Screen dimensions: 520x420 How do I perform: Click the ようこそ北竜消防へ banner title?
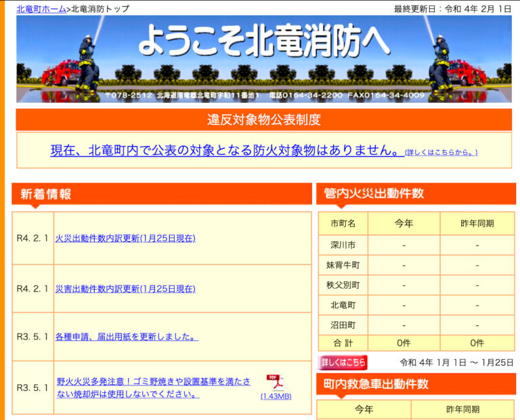263,42
